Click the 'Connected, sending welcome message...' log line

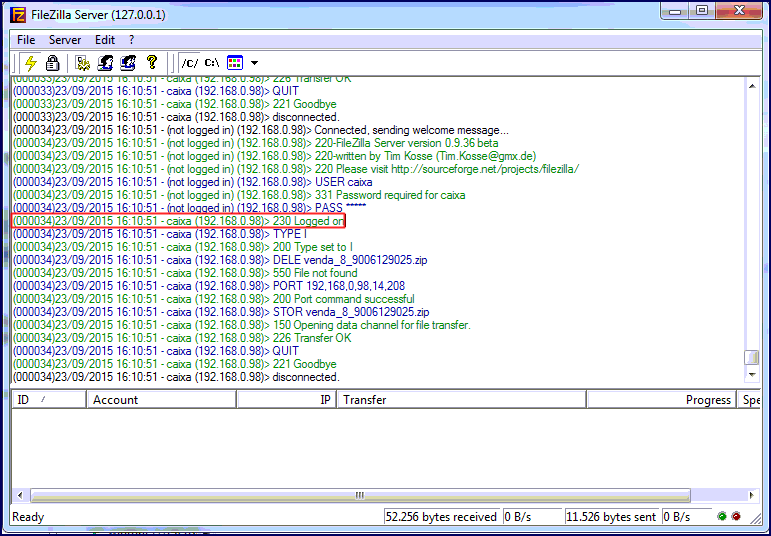[x=261, y=130]
